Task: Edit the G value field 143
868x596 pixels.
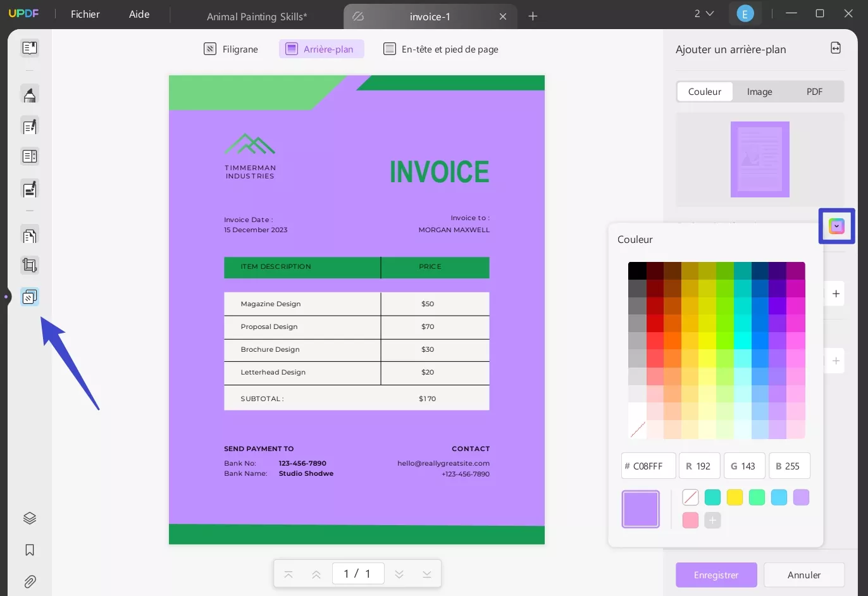Action: (x=744, y=466)
